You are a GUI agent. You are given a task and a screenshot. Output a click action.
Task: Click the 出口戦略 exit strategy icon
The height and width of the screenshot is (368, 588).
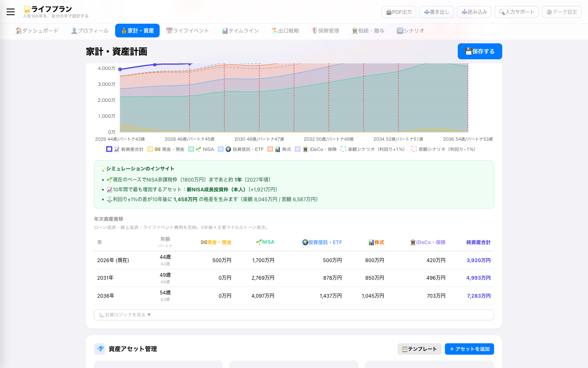[274, 30]
